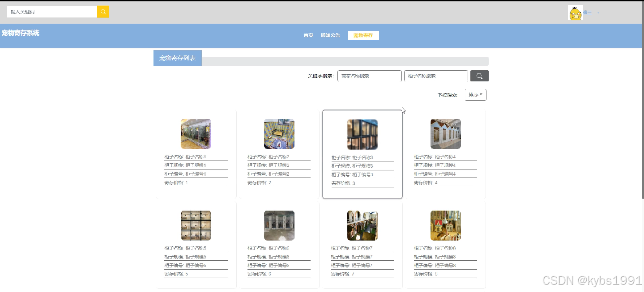Click the text 柜子名称: 柜子名称8
This screenshot has height=292, width=644.
(435, 248)
